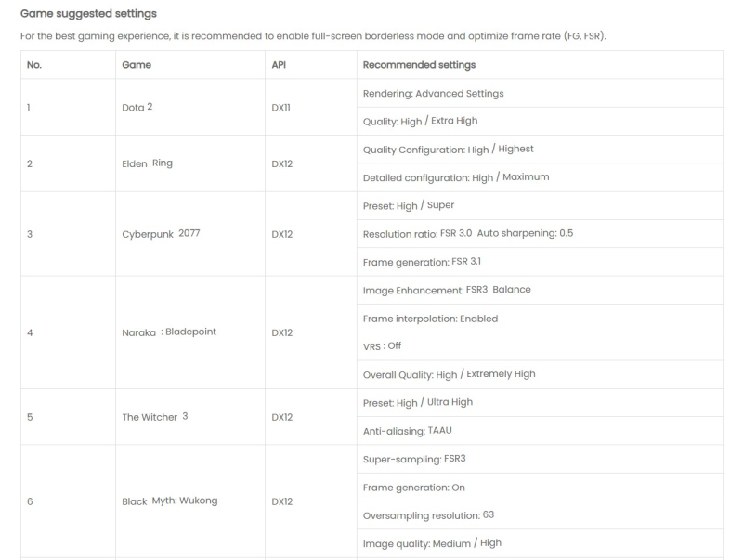Image resolution: width=743 pixels, height=560 pixels.
Task: Click 'Anti-aliasing: TAAU' setting row
Action: click(x=541, y=431)
